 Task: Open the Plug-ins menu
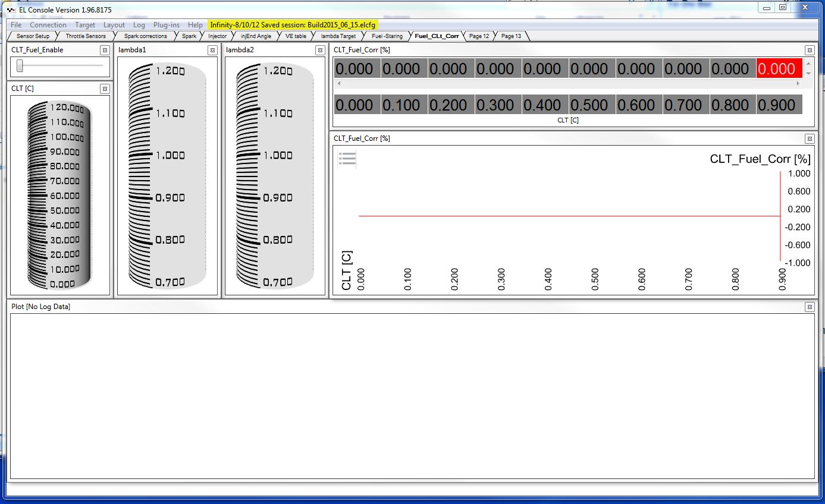click(166, 25)
